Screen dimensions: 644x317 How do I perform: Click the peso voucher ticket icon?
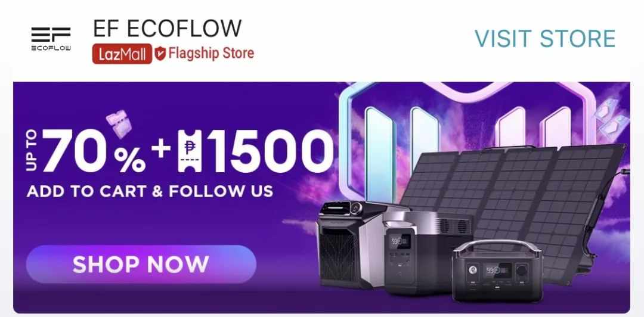(190, 151)
